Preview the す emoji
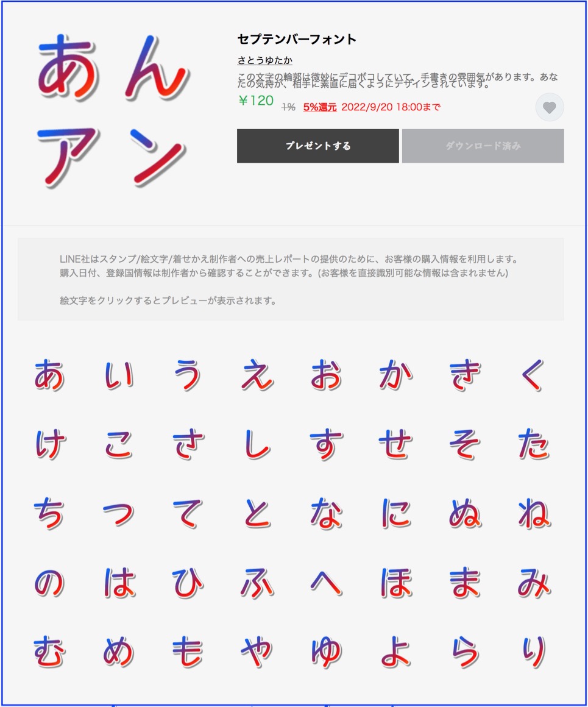The height and width of the screenshot is (707, 588). [x=326, y=444]
